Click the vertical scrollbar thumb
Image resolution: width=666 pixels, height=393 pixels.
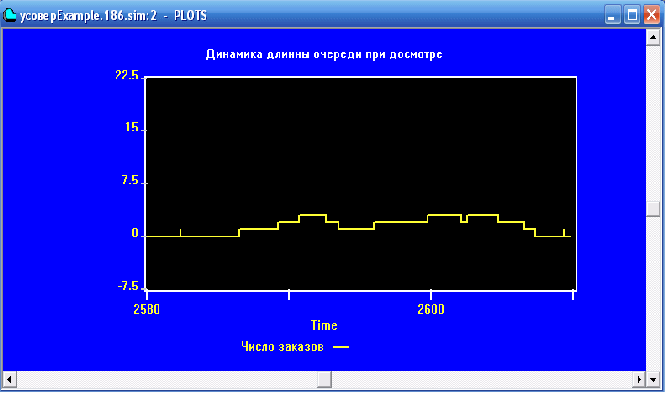(x=653, y=209)
